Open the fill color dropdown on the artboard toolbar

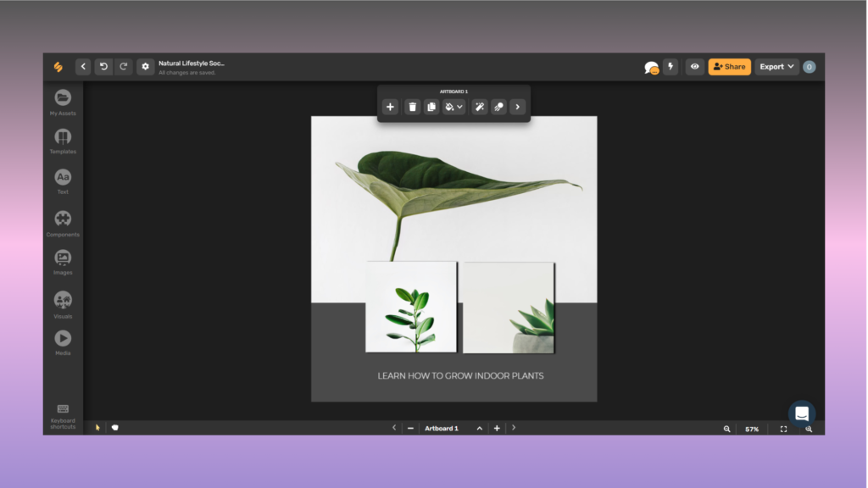[453, 107]
